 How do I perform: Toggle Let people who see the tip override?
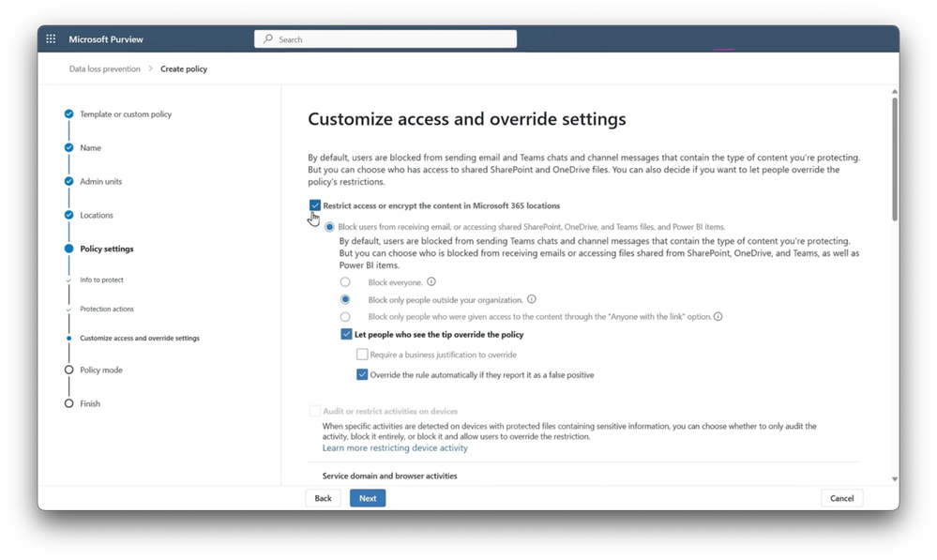346,334
